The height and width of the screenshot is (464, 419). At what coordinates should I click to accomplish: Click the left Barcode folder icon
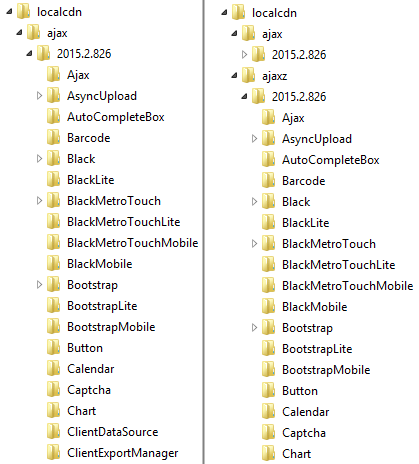click(x=54, y=137)
